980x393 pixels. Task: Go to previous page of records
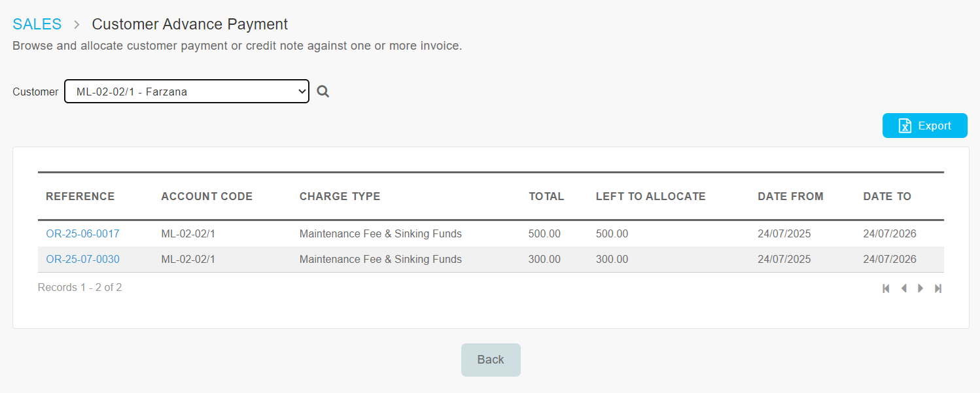[903, 288]
